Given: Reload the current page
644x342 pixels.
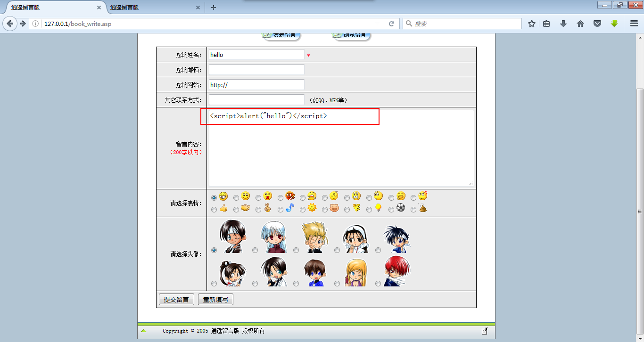Looking at the screenshot, I should click(x=391, y=24).
